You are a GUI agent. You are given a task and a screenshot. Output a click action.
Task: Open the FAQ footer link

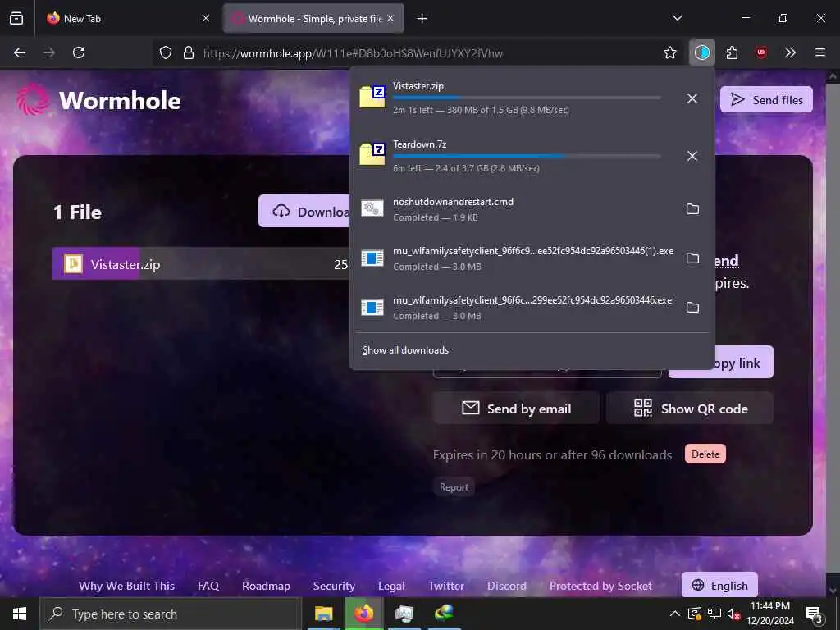(x=208, y=586)
